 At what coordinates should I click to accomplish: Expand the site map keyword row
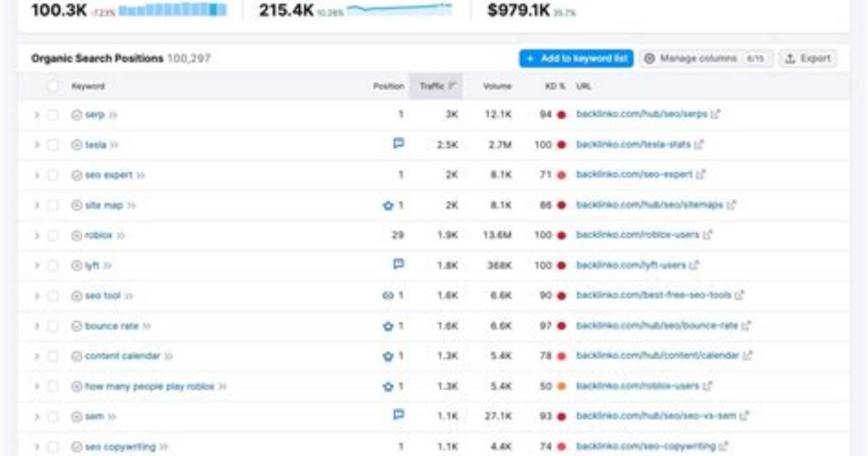pos(36,205)
